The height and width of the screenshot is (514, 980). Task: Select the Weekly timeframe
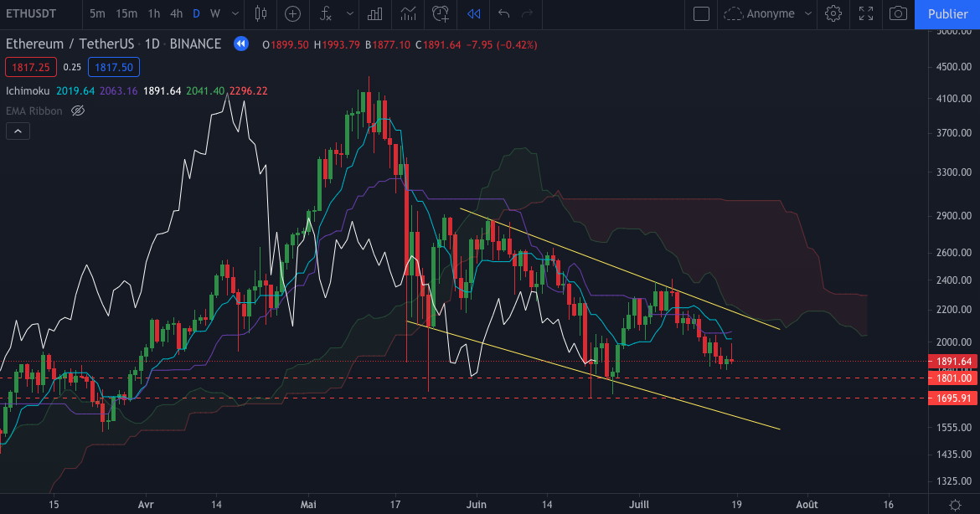pyautogui.click(x=214, y=14)
